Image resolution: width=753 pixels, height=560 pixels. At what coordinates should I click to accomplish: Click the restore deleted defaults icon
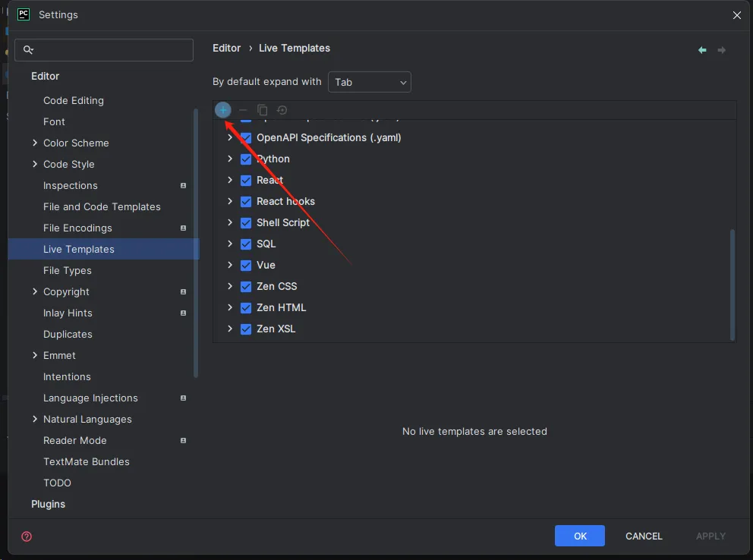point(282,110)
